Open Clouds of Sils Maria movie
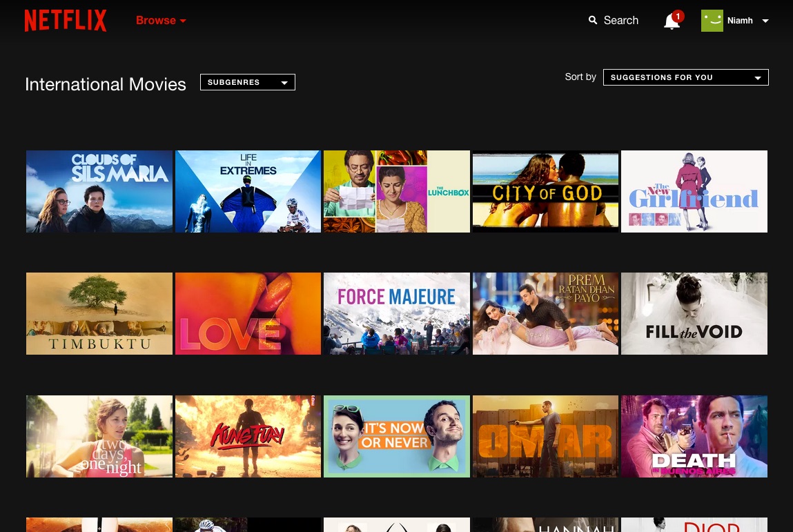The image size is (793, 532). pyautogui.click(x=99, y=191)
